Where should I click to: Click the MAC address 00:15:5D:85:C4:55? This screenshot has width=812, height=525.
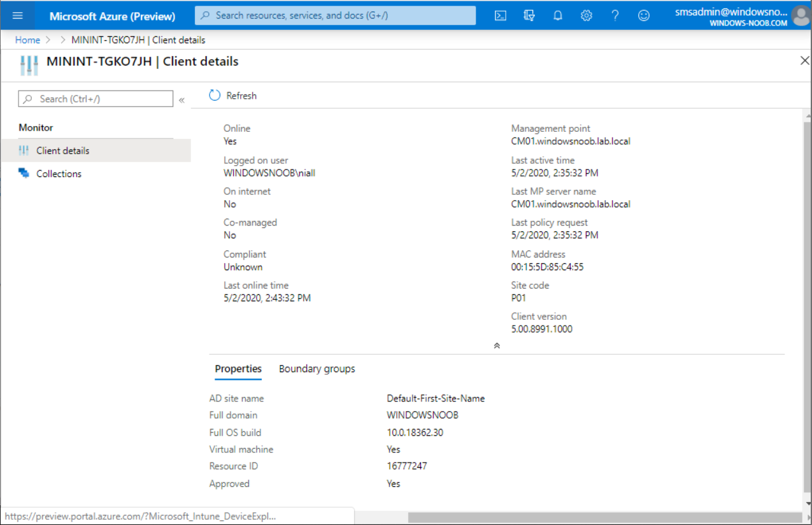point(547,267)
